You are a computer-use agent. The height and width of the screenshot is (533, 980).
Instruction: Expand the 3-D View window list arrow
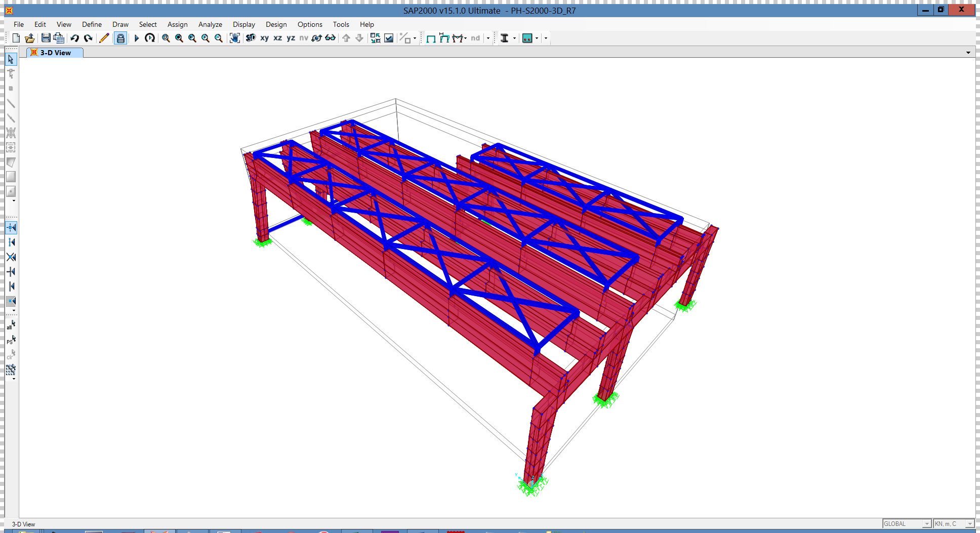(968, 53)
